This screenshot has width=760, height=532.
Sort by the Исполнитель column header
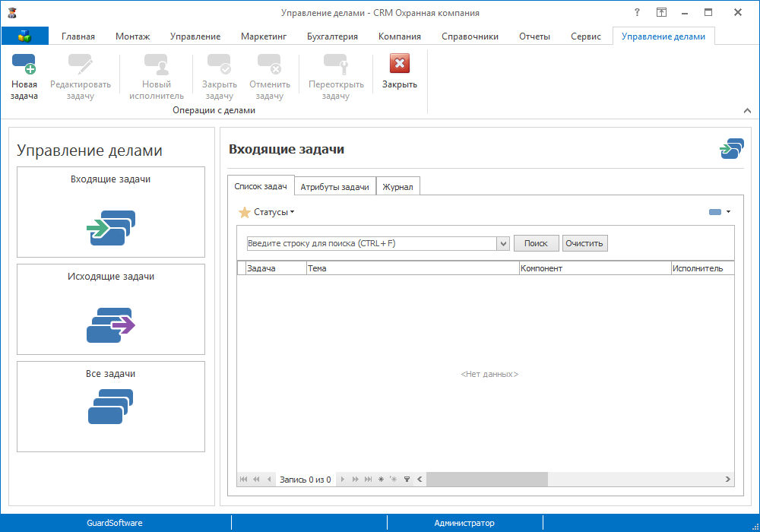(x=703, y=268)
